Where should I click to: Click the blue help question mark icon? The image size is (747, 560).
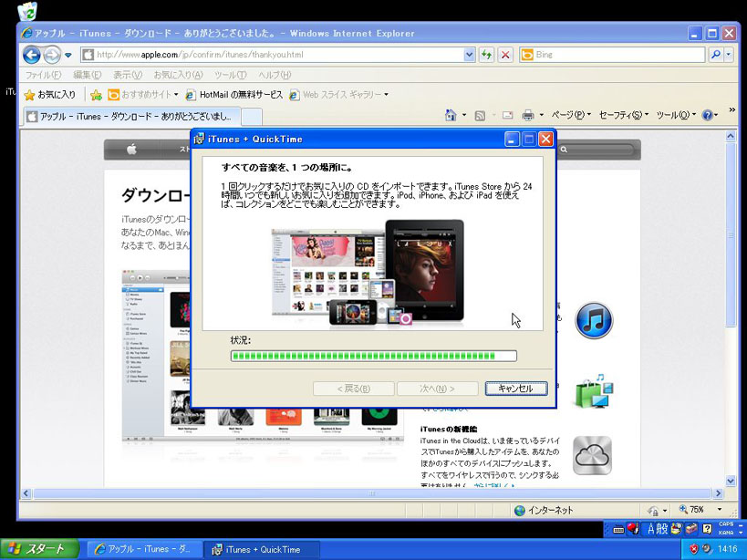tap(708, 115)
